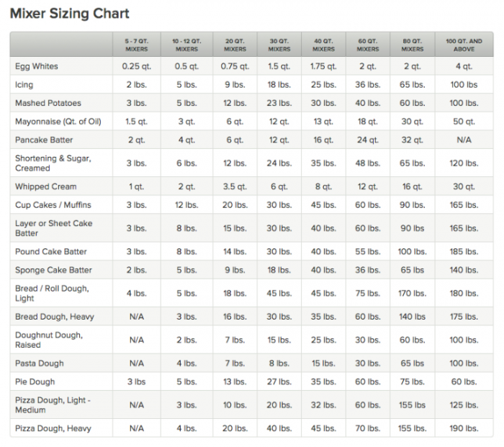This screenshot has width=504, height=447.
Task: Click the Bread Dough, Heavy row label
Action: (x=55, y=317)
